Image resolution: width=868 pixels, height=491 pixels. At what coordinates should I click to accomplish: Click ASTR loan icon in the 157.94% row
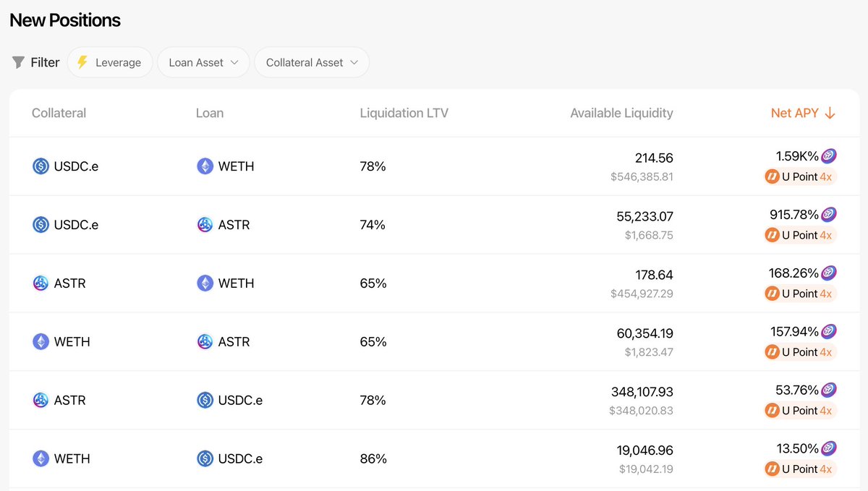pos(205,342)
